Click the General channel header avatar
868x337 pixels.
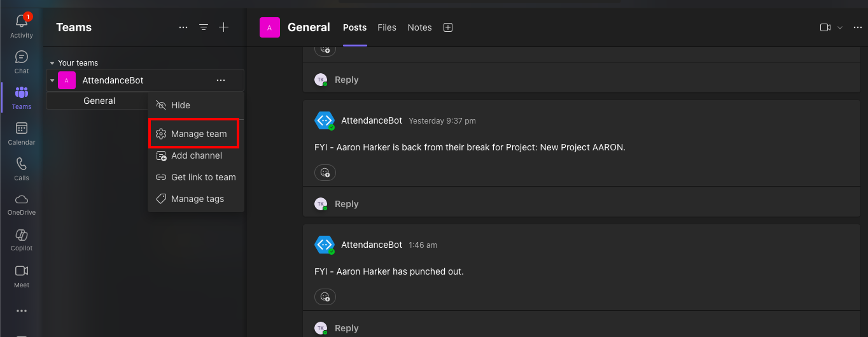270,27
